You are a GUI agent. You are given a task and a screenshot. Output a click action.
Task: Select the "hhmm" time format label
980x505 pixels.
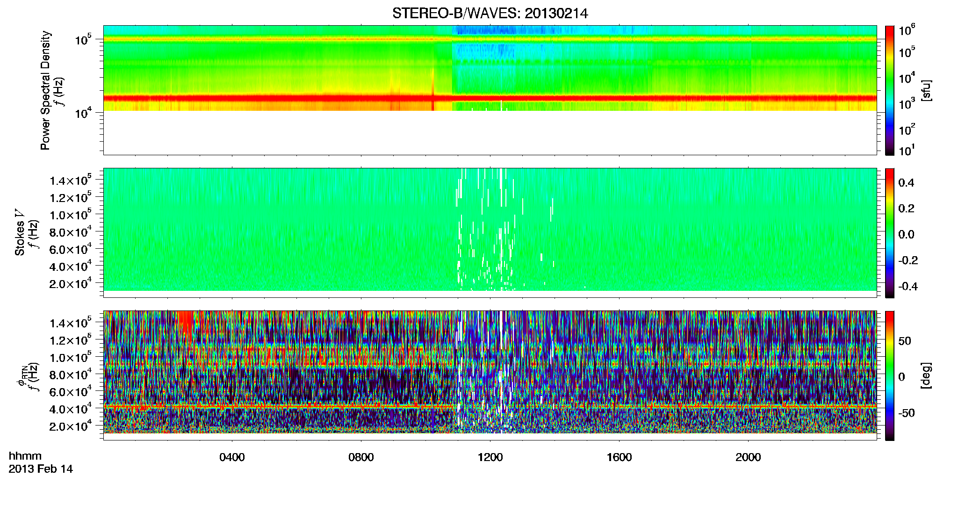(25, 456)
